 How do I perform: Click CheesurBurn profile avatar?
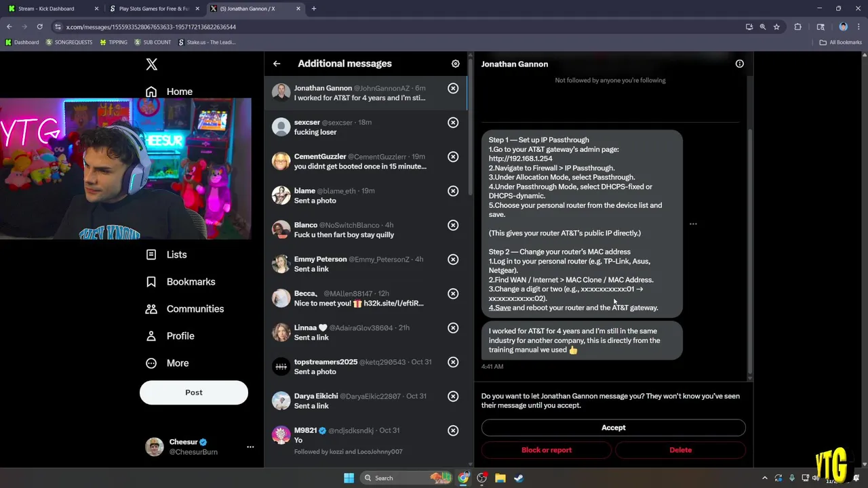155,447
